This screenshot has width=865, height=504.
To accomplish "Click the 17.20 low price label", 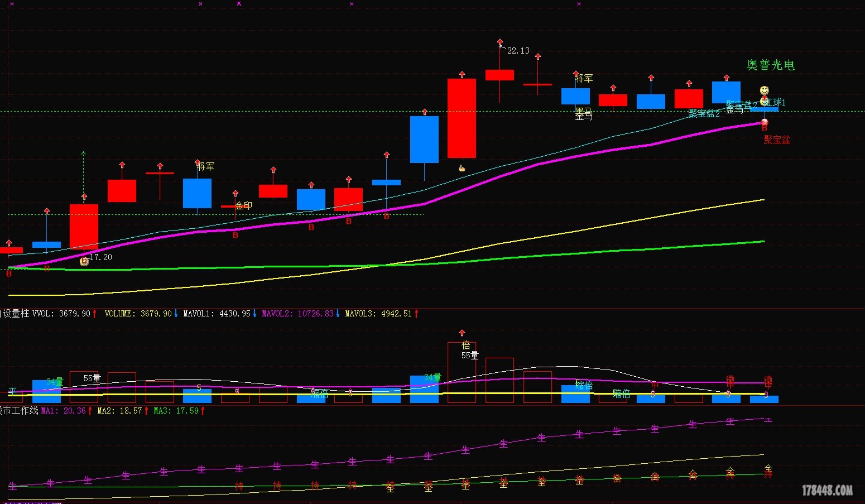I will (101, 257).
